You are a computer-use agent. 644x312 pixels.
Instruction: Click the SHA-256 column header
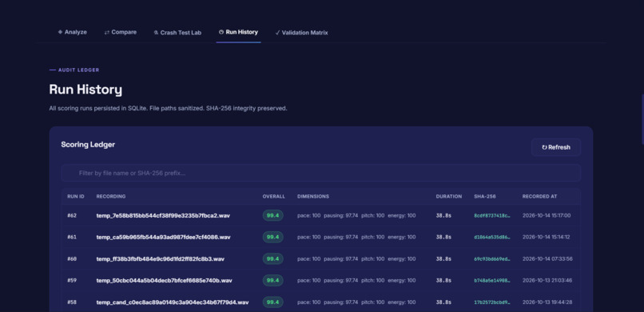485,197
